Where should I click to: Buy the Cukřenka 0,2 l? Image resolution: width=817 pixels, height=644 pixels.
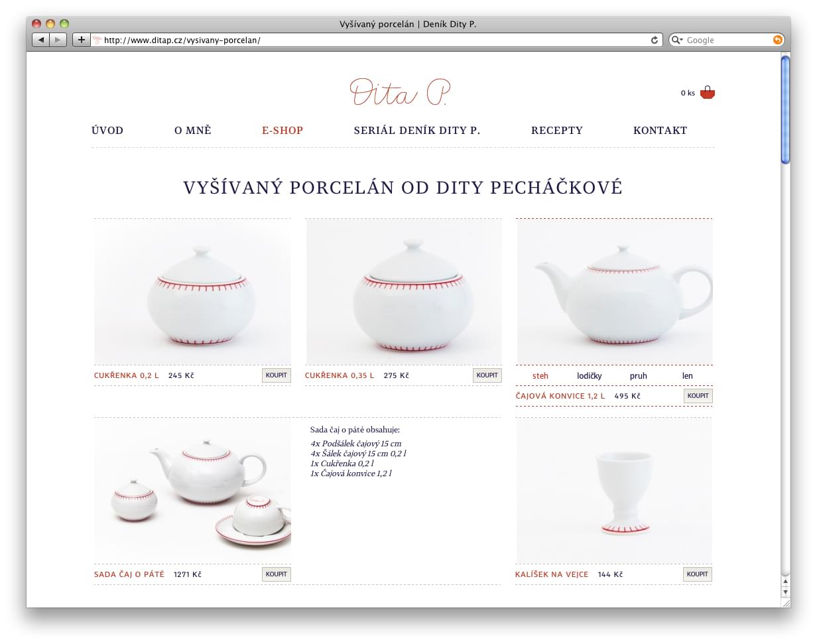277,375
